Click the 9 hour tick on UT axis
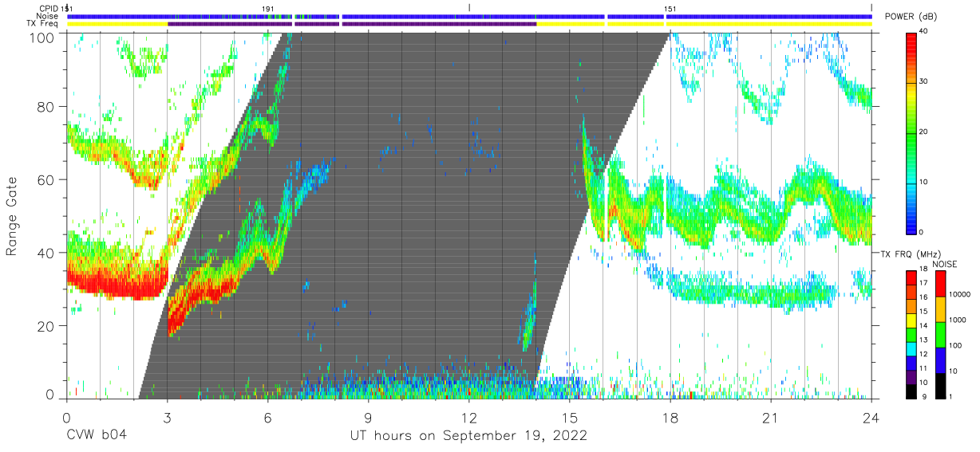980x452 pixels. click(x=368, y=417)
